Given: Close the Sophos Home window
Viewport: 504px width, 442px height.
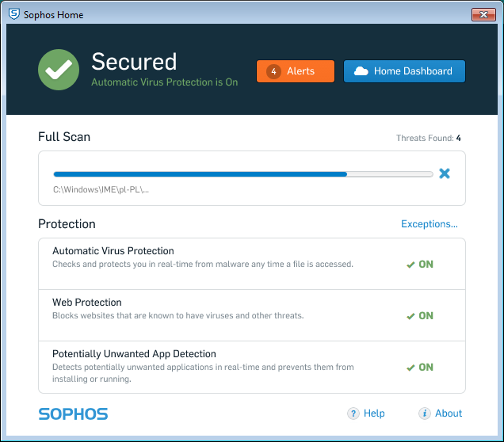Looking at the screenshot, I should click(x=483, y=14).
